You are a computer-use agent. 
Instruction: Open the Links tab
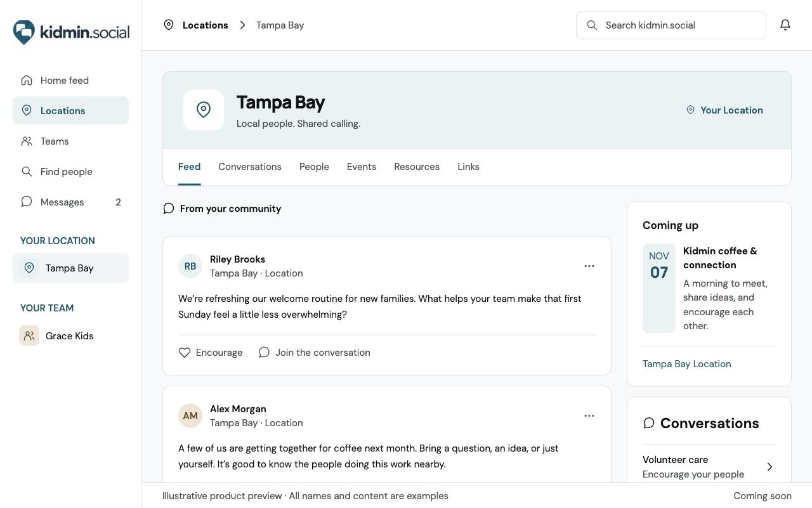pyautogui.click(x=468, y=167)
